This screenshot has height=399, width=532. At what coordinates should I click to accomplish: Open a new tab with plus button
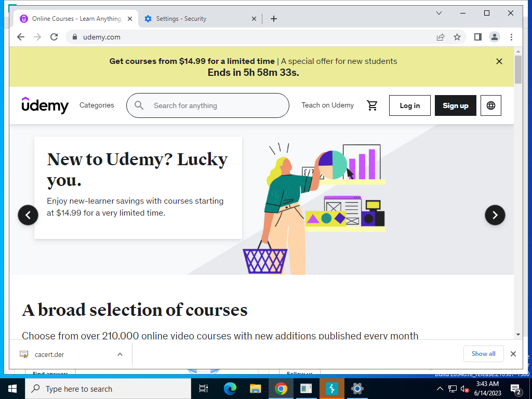coord(274,19)
